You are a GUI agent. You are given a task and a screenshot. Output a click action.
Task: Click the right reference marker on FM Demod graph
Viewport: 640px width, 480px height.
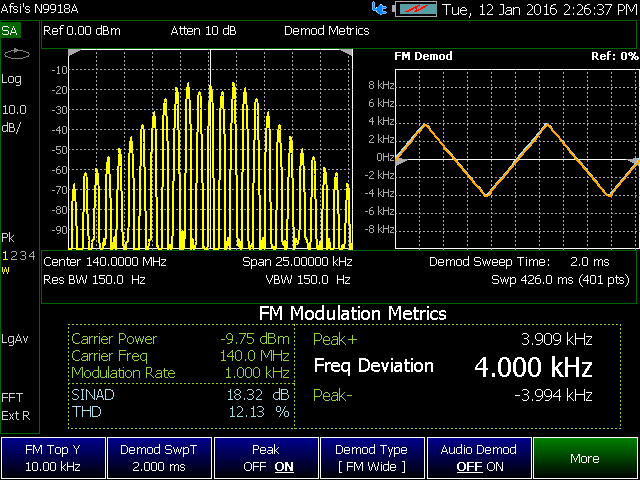pos(634,162)
